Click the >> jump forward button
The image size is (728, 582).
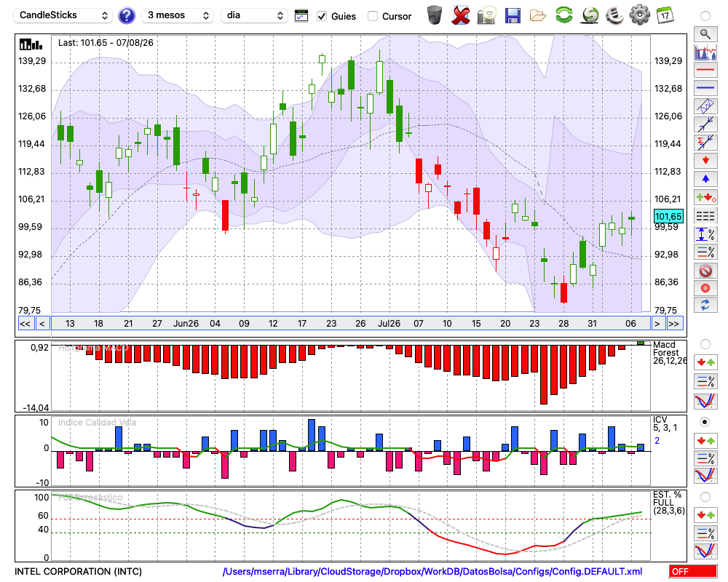[x=673, y=324]
